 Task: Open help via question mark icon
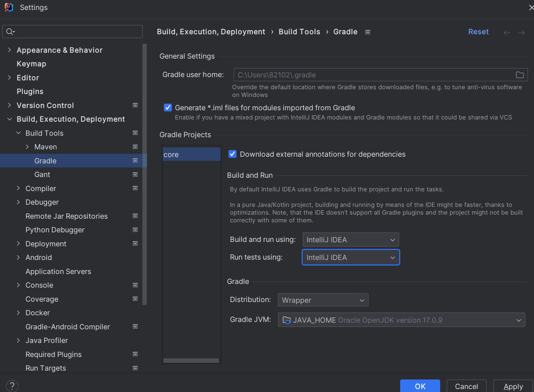coord(12,386)
